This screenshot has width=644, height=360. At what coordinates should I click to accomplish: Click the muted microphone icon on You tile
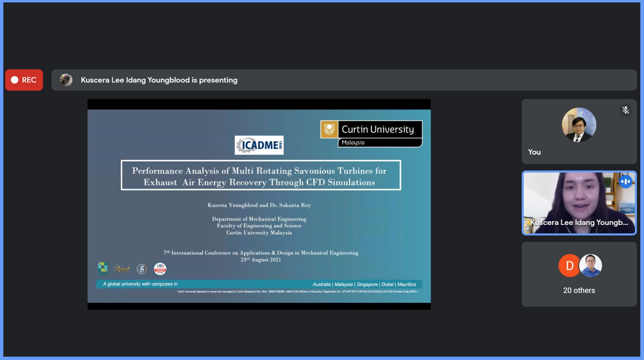click(x=625, y=110)
